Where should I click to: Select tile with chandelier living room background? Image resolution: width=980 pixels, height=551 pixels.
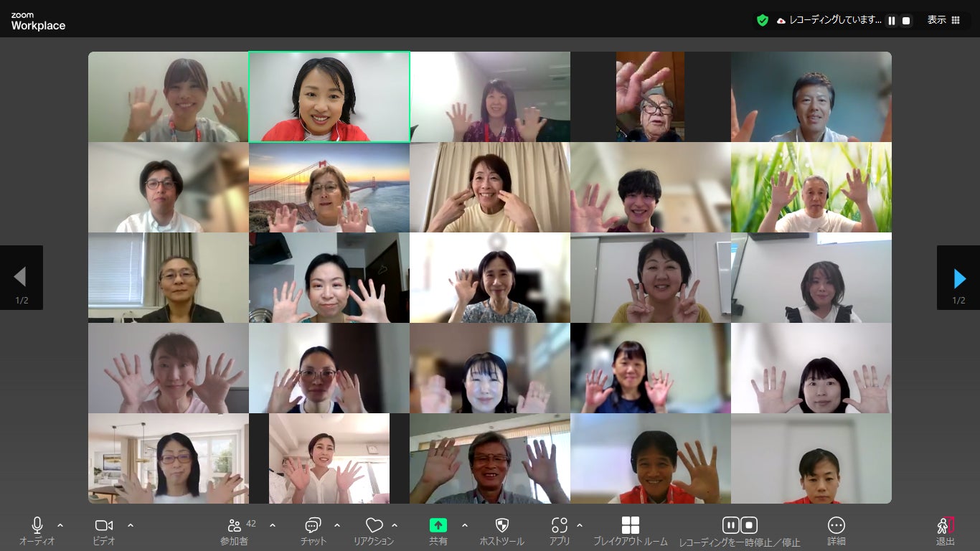click(169, 458)
